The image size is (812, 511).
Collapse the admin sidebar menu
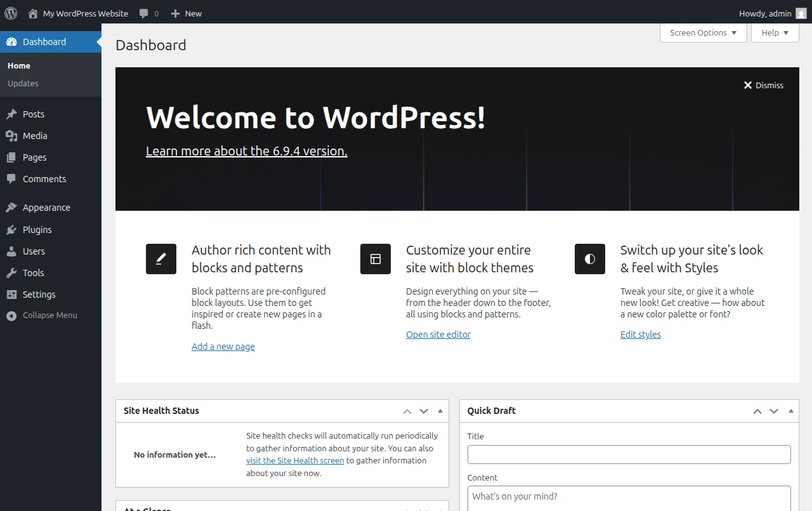coord(11,315)
